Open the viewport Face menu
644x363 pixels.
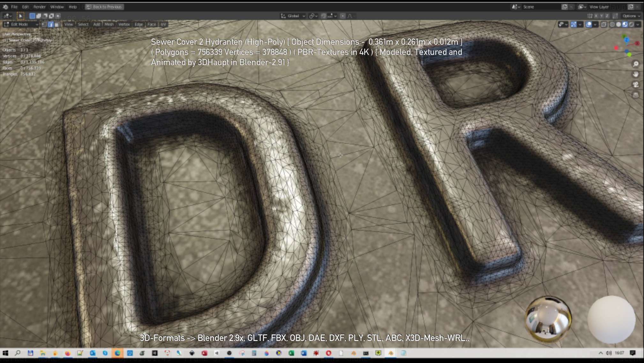coord(152,24)
